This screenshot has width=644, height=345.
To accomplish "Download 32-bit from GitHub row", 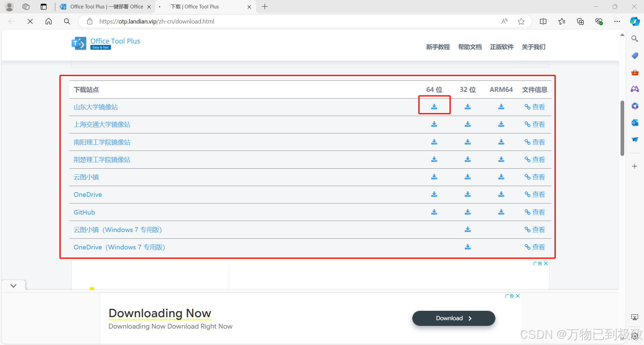I will tap(468, 212).
